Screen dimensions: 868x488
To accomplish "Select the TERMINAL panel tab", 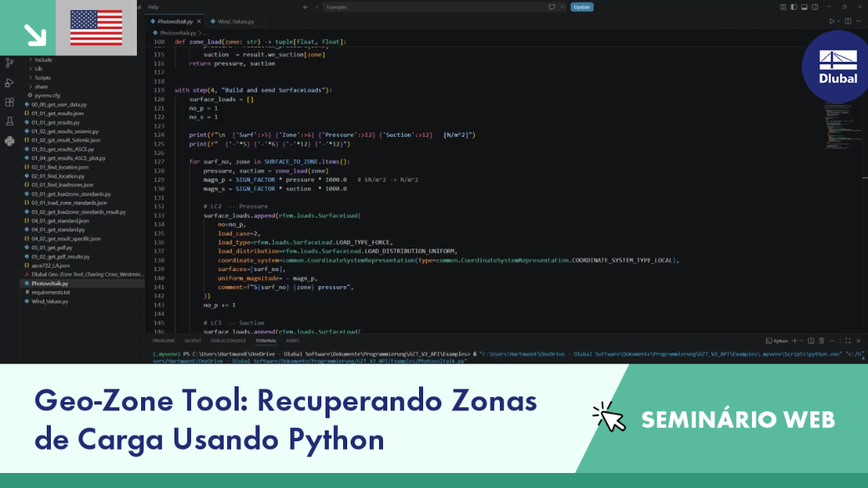I will (x=265, y=341).
